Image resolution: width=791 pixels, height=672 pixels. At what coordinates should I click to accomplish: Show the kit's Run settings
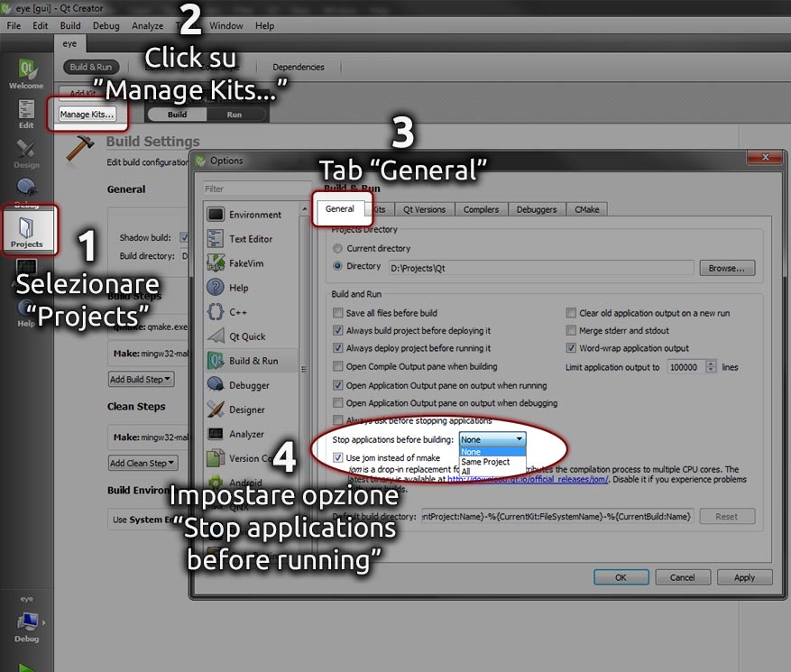point(235,115)
